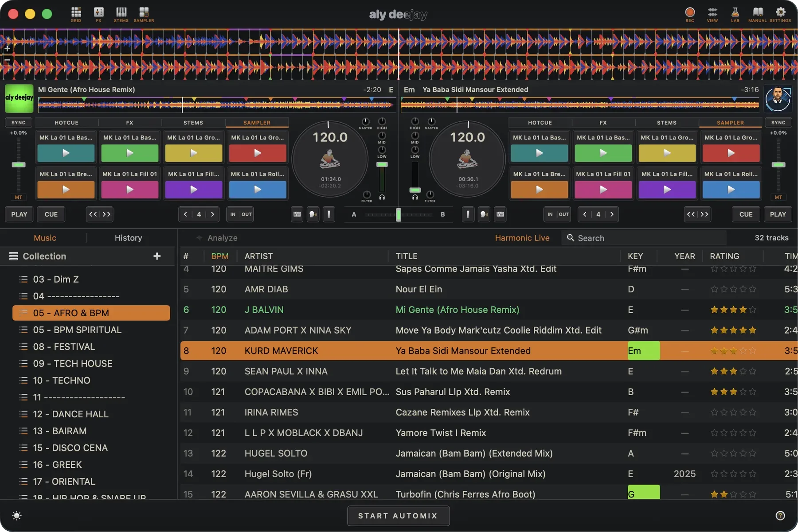Set loop IN point on right deck
This screenshot has width=798, height=532.
550,214
